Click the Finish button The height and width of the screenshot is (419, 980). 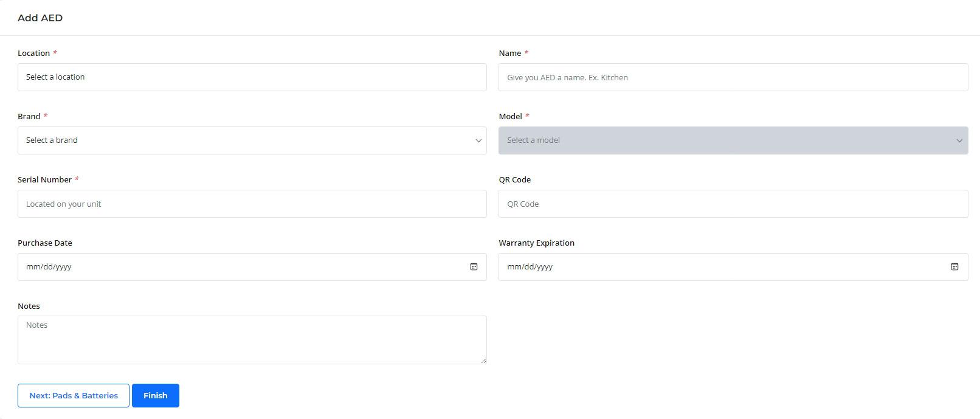click(x=156, y=395)
